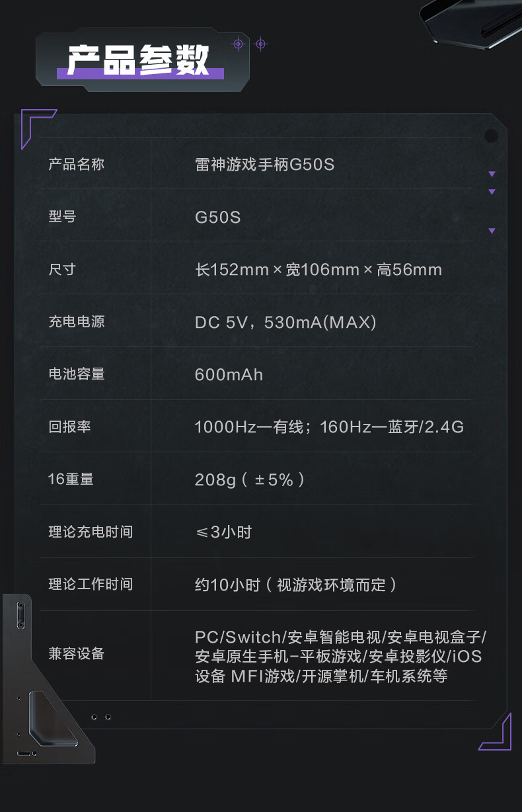Click the middle purple down-triangle

click(492, 192)
